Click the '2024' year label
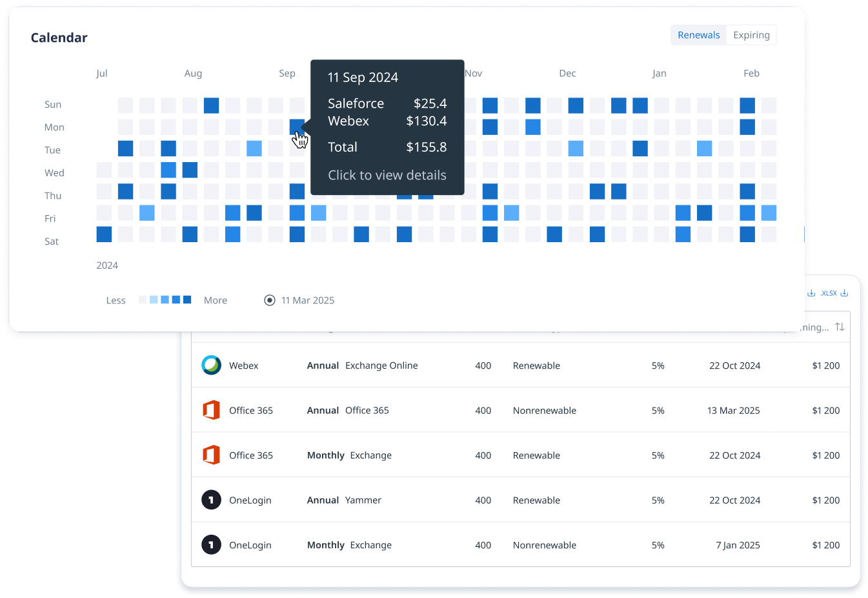The width and height of the screenshot is (868, 598). tap(107, 265)
